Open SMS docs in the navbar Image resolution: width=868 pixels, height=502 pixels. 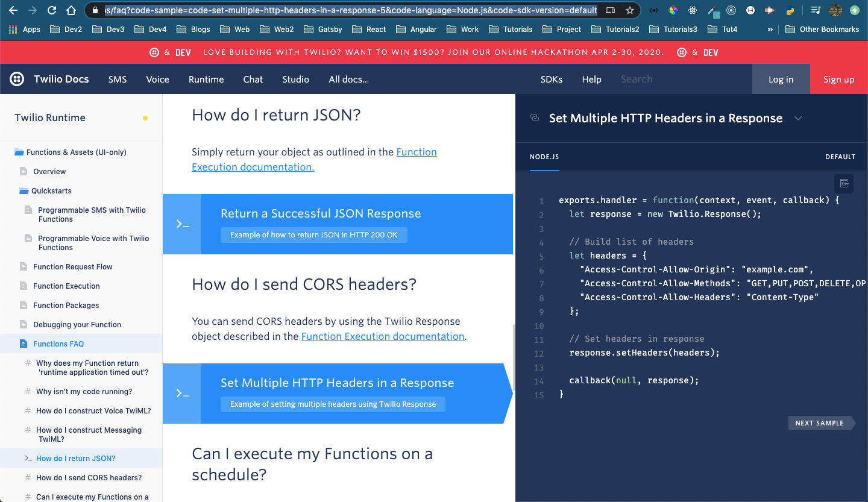118,79
